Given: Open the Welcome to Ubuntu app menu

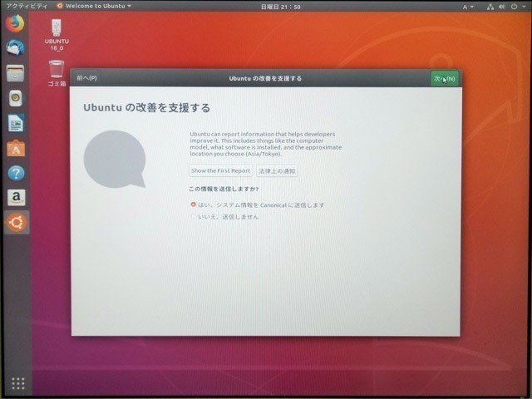Looking at the screenshot, I should (x=94, y=6).
